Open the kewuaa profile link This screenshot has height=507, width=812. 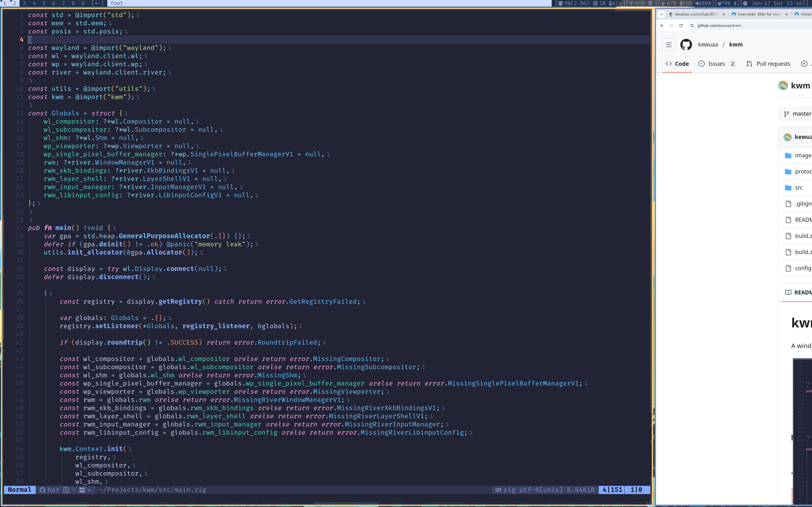tap(708, 44)
